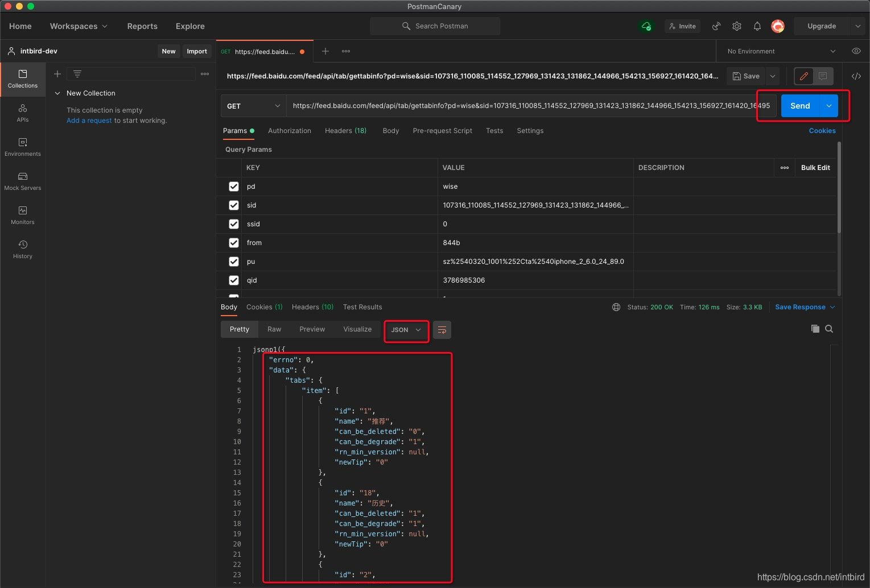This screenshot has width=870, height=588.
Task: Open the request comments icon
Action: [823, 76]
